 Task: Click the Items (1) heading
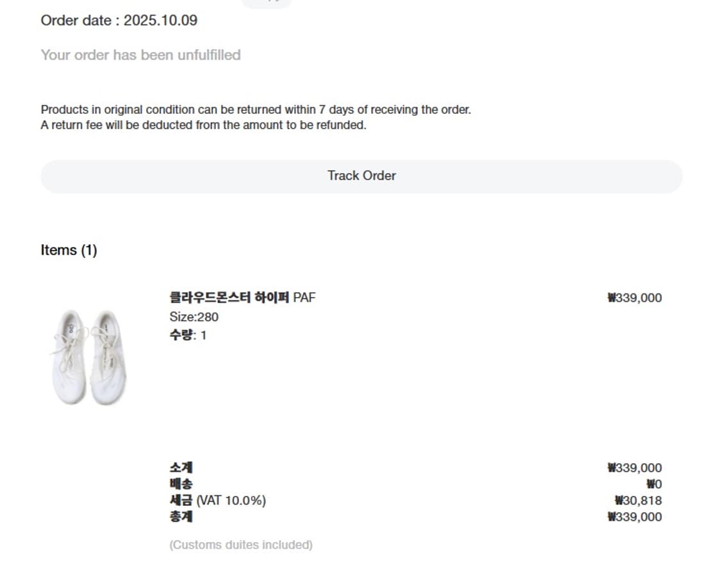[x=69, y=250]
